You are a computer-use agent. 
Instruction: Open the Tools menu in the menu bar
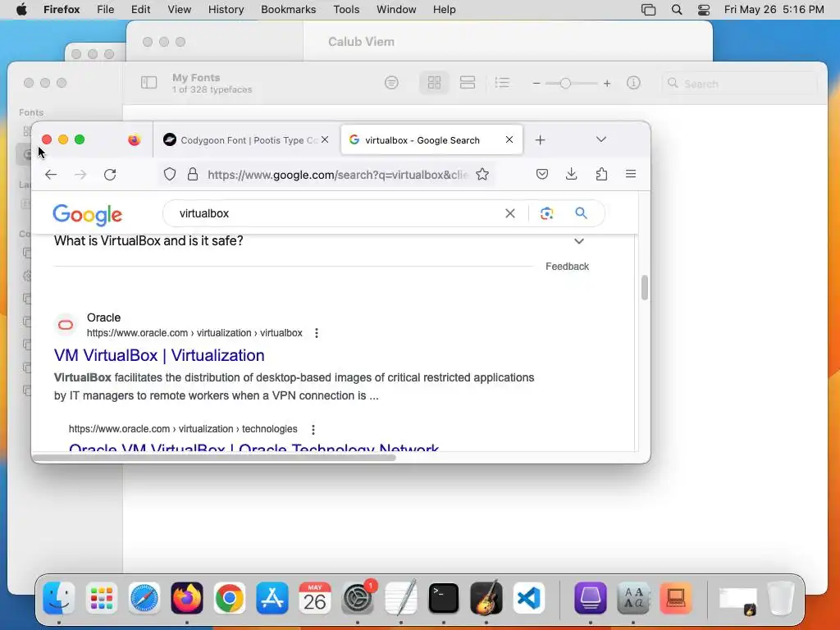(346, 10)
